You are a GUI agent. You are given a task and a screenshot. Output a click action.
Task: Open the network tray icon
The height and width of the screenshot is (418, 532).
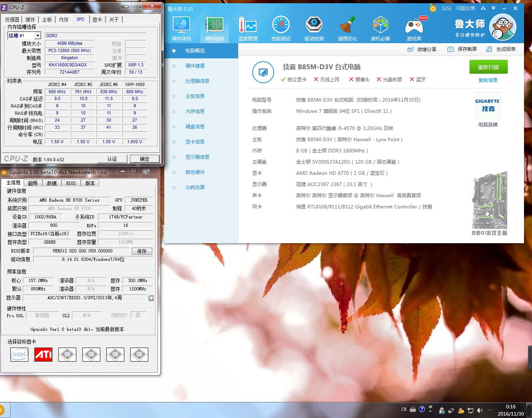pyautogui.click(x=470, y=410)
